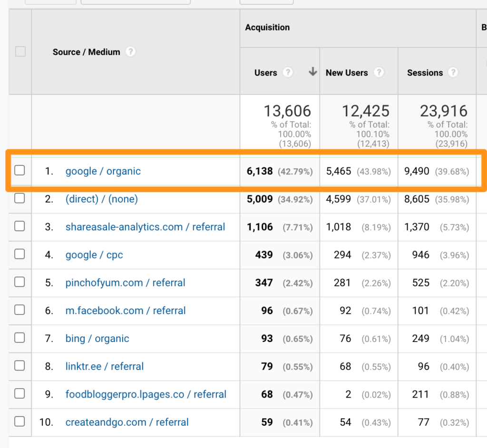Screen dimensions: 487x448
Task: Check the google / cpc row checkbox
Action: [x=19, y=254]
